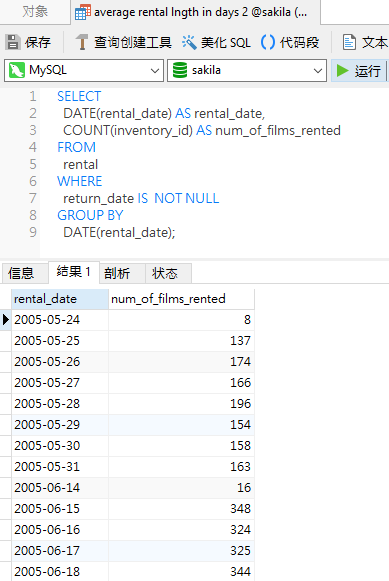Screen dimensions: 389x581
Task: Open the sakila database dropdown
Action: tap(247, 70)
